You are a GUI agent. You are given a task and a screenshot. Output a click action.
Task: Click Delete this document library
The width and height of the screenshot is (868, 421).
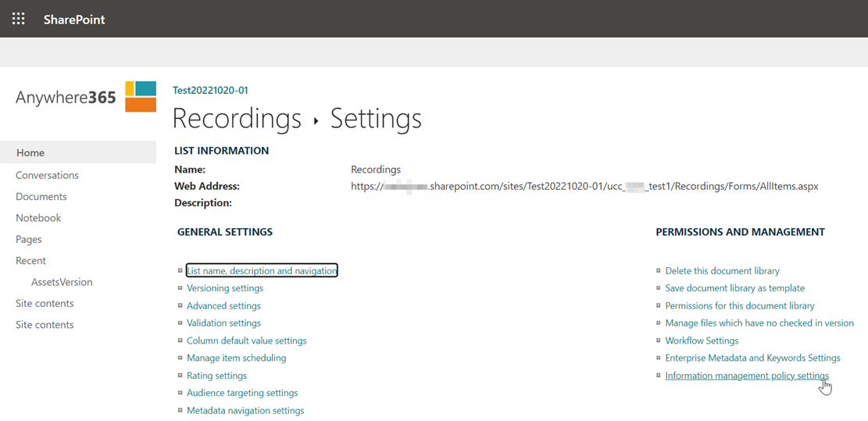722,271
